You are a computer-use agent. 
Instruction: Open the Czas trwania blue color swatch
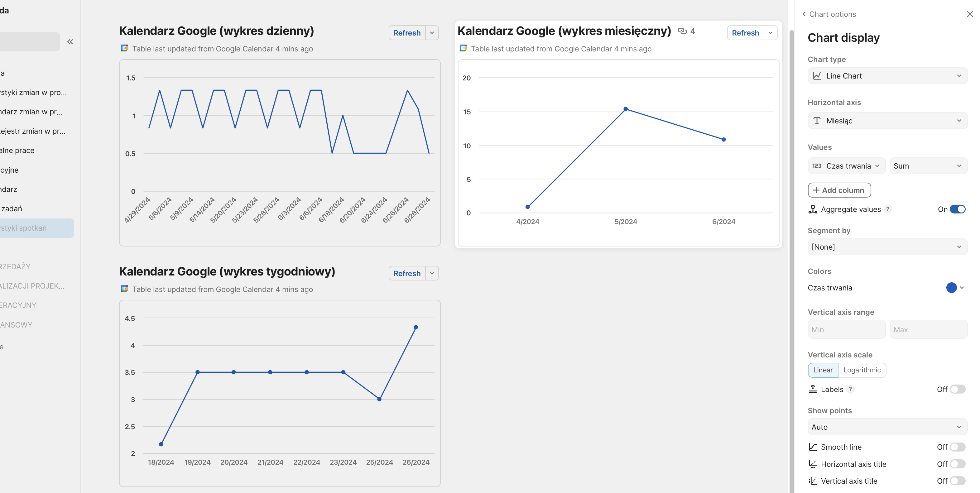pyautogui.click(x=951, y=288)
